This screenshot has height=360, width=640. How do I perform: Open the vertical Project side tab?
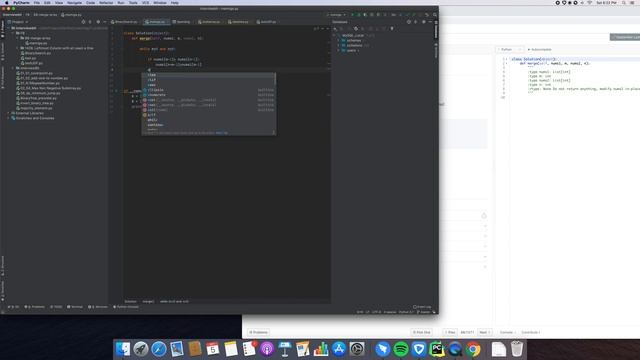tap(2, 29)
